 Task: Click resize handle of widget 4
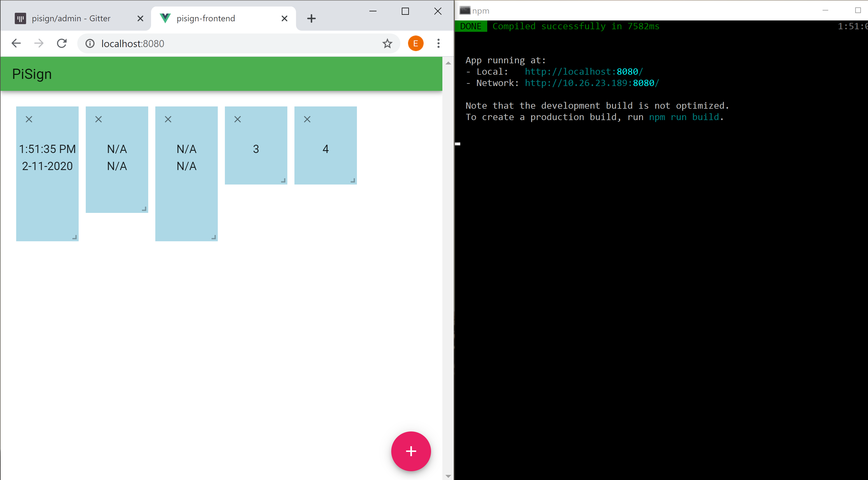pyautogui.click(x=353, y=181)
